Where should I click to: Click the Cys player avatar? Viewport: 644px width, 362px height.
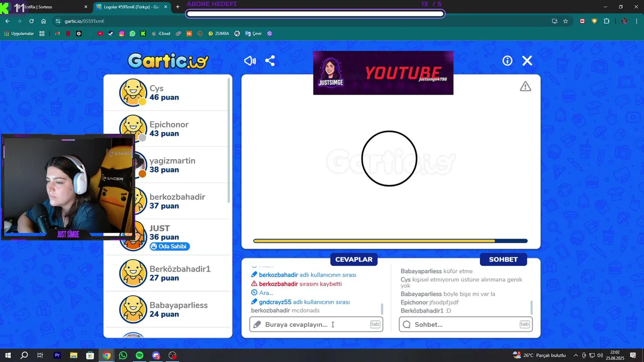pos(133,93)
